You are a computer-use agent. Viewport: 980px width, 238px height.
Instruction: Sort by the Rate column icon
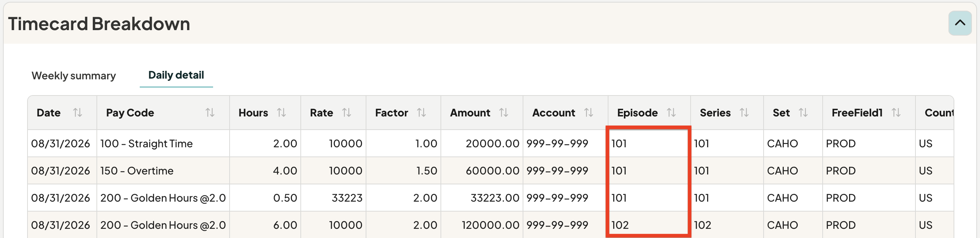pyautogui.click(x=347, y=113)
